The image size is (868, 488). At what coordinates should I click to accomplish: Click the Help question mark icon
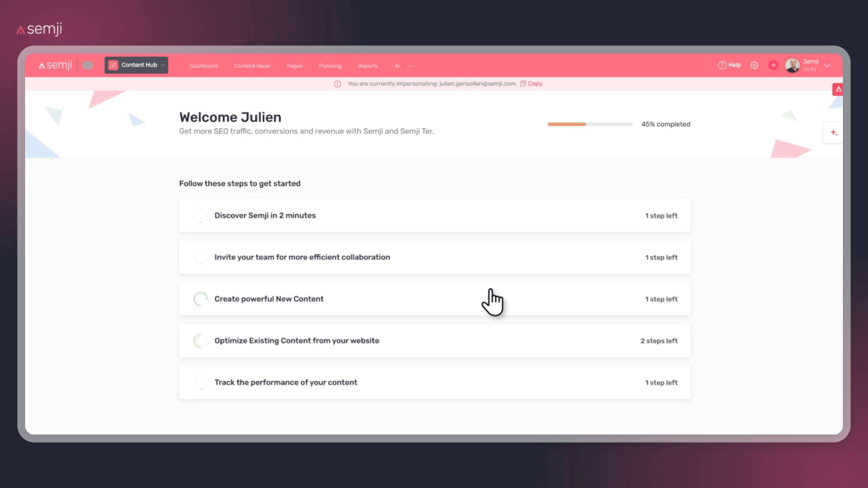coord(722,65)
